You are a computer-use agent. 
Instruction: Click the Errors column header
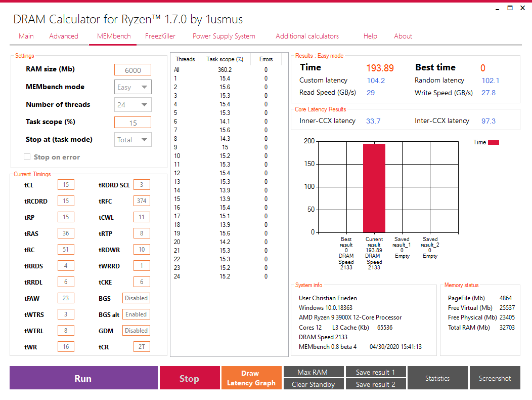click(x=266, y=59)
